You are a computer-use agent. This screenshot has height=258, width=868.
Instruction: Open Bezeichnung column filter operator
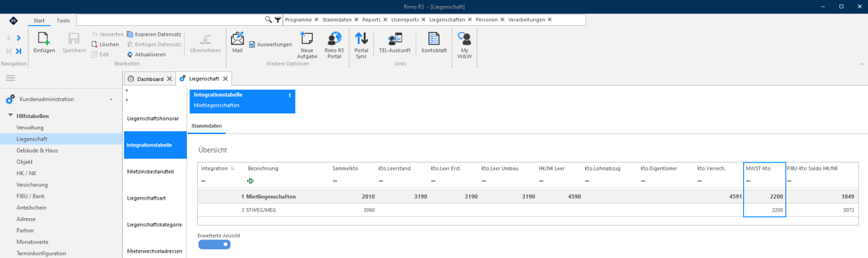point(250,180)
